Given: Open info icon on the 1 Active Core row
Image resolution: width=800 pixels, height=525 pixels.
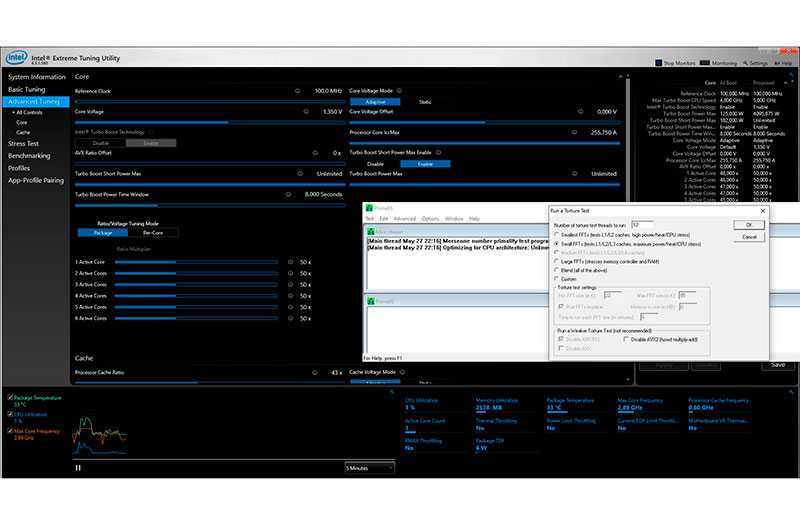Looking at the screenshot, I should click(x=290, y=262).
